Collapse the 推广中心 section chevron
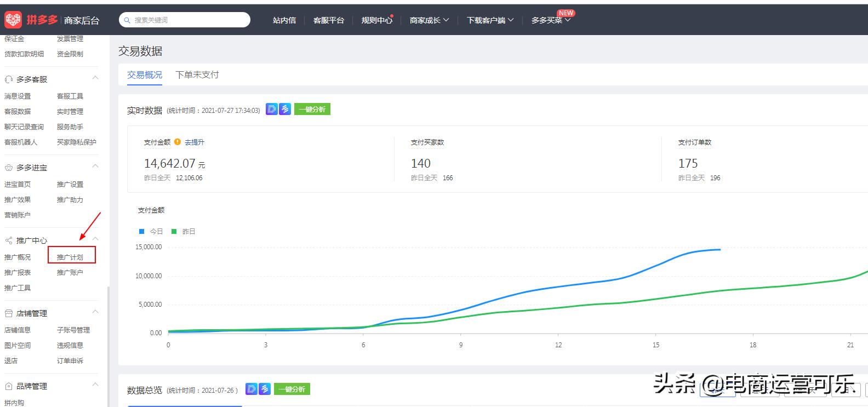The width and height of the screenshot is (868, 407). tap(95, 239)
